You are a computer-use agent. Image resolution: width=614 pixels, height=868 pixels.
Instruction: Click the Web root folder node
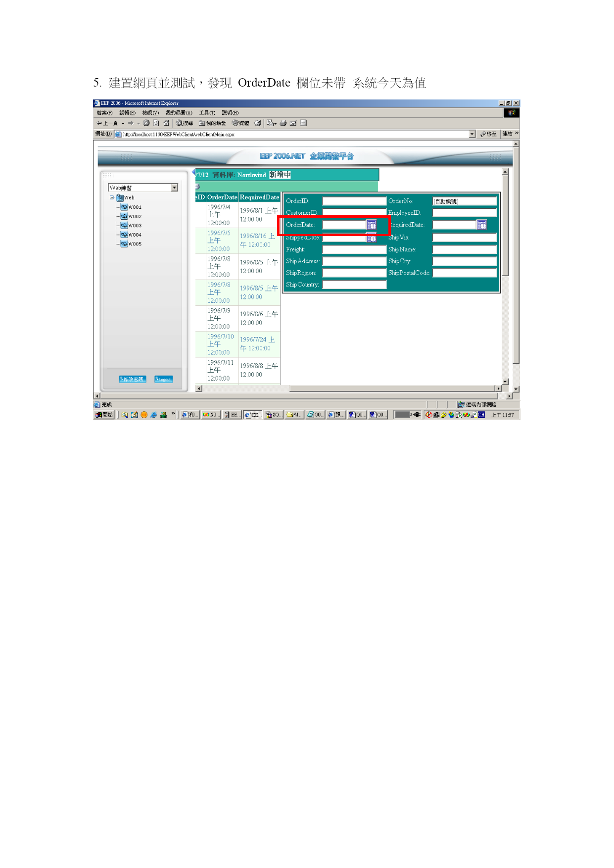pos(126,197)
